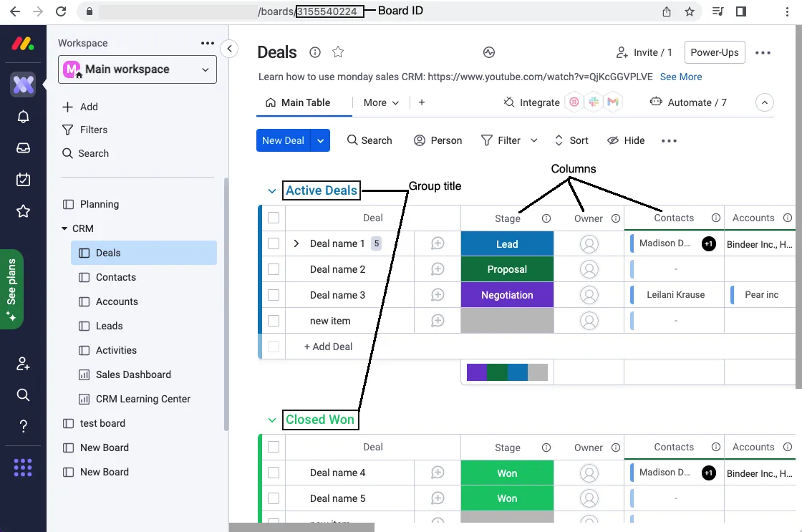
Task: Click Invite / 1 button
Action: pos(644,52)
